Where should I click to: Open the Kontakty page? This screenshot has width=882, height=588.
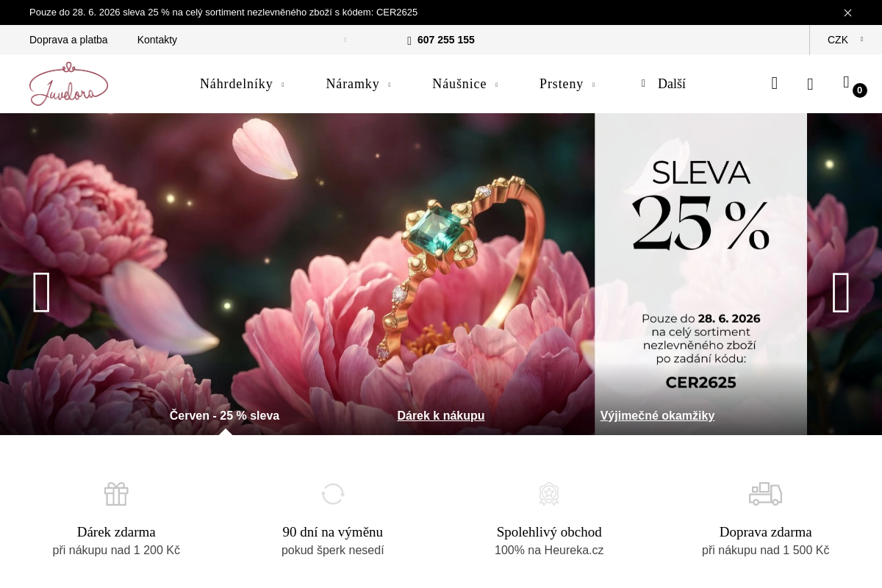(x=157, y=40)
